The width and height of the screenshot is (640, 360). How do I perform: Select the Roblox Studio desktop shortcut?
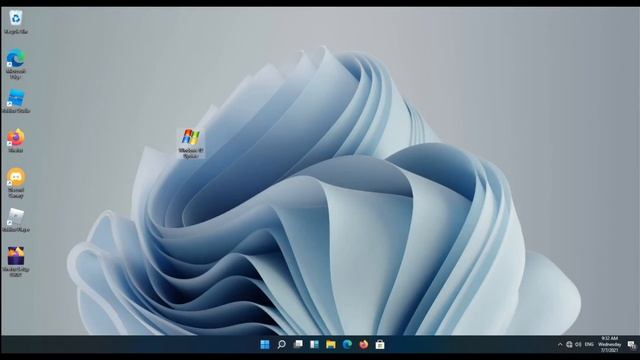16,101
